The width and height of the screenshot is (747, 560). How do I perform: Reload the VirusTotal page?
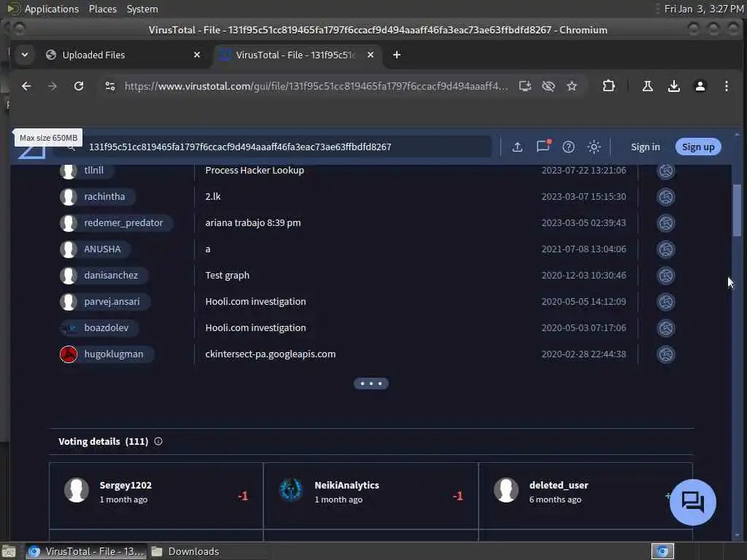coord(79,86)
